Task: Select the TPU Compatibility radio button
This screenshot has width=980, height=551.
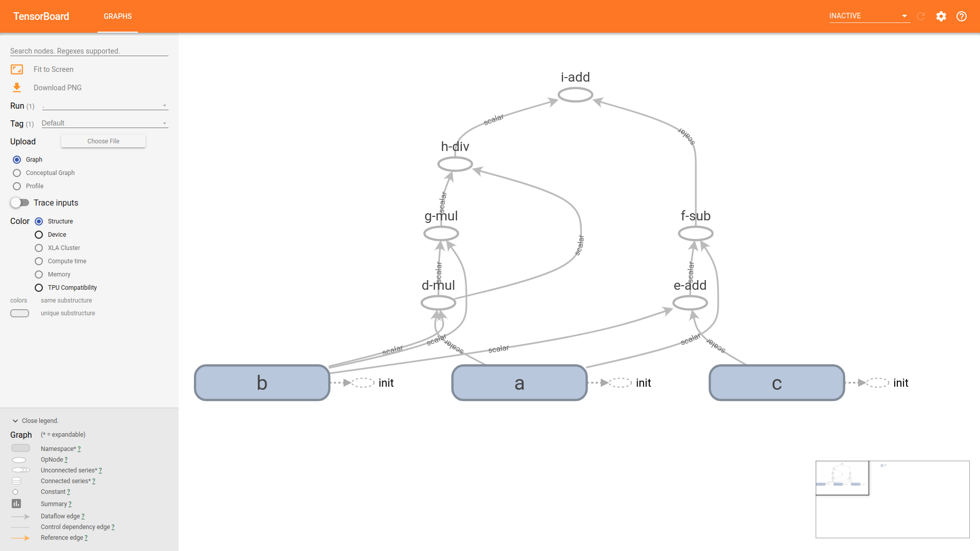Action: tap(39, 287)
